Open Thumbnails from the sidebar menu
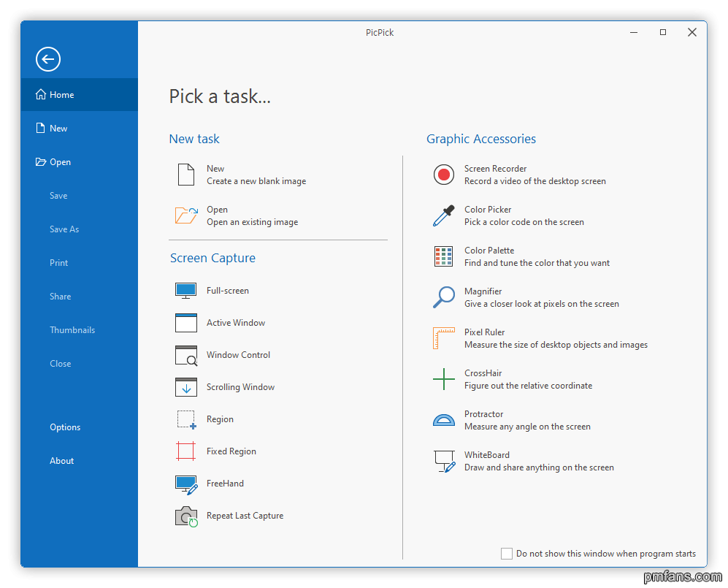The image size is (728, 588). tap(79, 329)
